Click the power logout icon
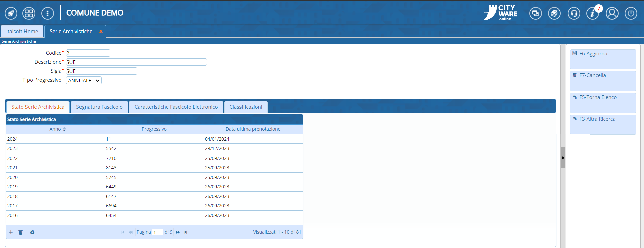Image resolution: width=644 pixels, height=248 pixels. coord(631,13)
